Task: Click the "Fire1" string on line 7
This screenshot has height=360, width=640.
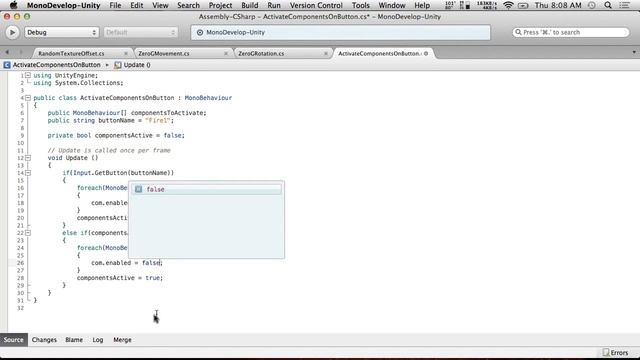Action: pos(158,120)
